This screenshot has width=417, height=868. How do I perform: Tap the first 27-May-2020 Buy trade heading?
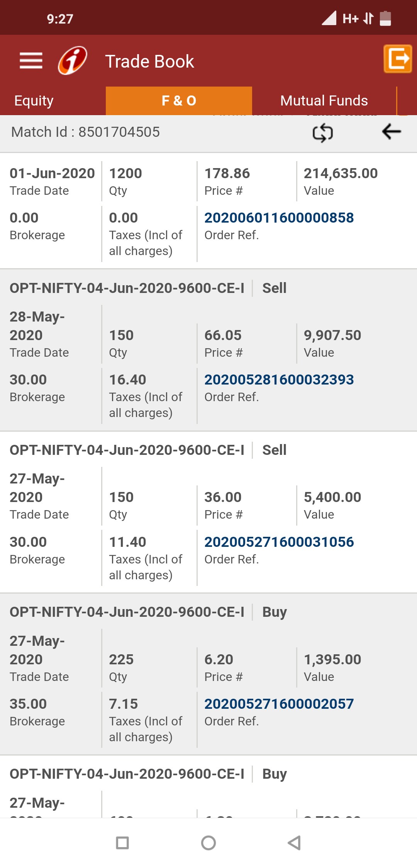tap(127, 612)
